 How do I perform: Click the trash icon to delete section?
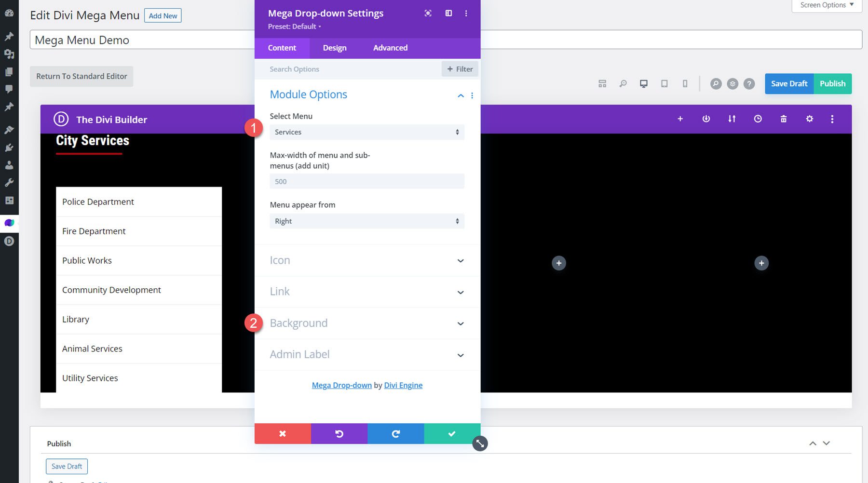coord(784,119)
